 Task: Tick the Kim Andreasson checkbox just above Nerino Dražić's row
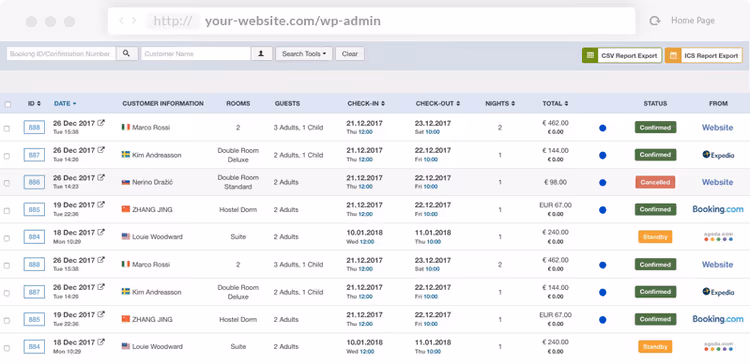pos(7,155)
